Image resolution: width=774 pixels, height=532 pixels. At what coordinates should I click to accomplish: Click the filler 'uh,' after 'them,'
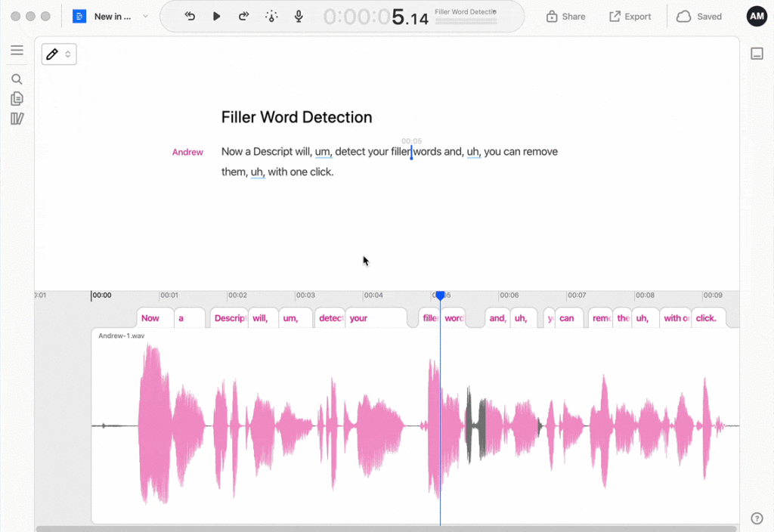258,172
